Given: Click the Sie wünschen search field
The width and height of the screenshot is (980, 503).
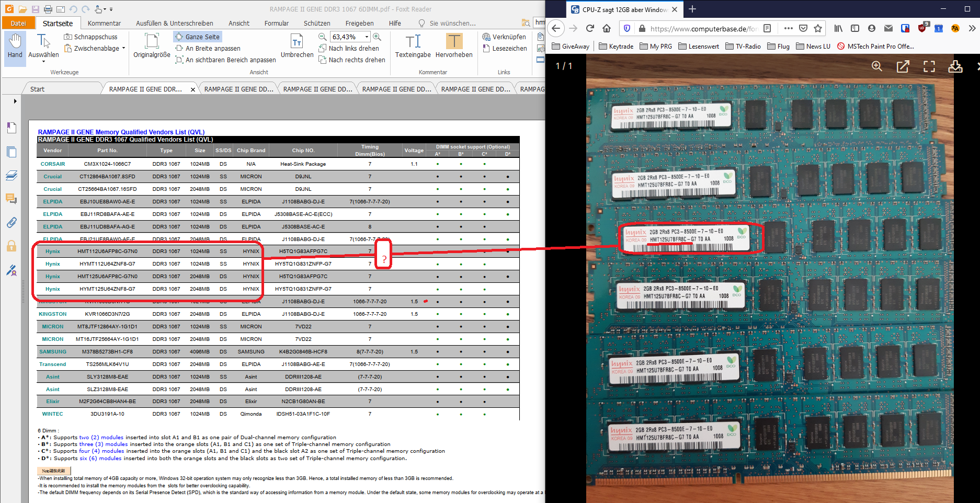Looking at the screenshot, I should [452, 23].
